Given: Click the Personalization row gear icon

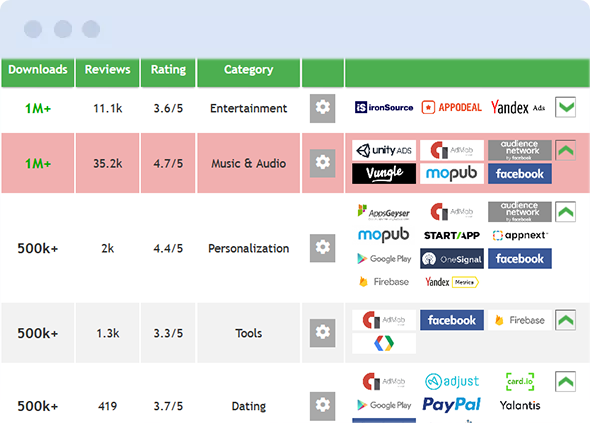Looking at the screenshot, I should (322, 248).
